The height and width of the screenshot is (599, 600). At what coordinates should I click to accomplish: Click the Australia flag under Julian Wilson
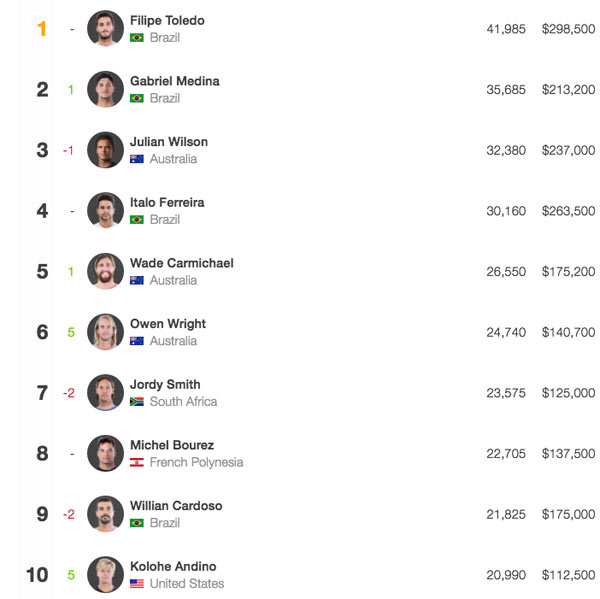(x=137, y=159)
